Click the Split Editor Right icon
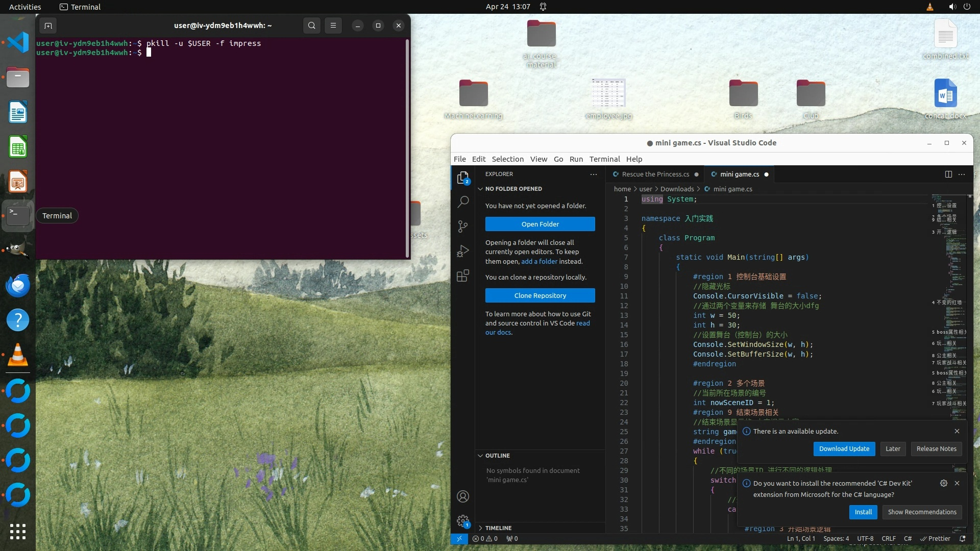Viewport: 980px width, 551px height. pyautogui.click(x=948, y=174)
